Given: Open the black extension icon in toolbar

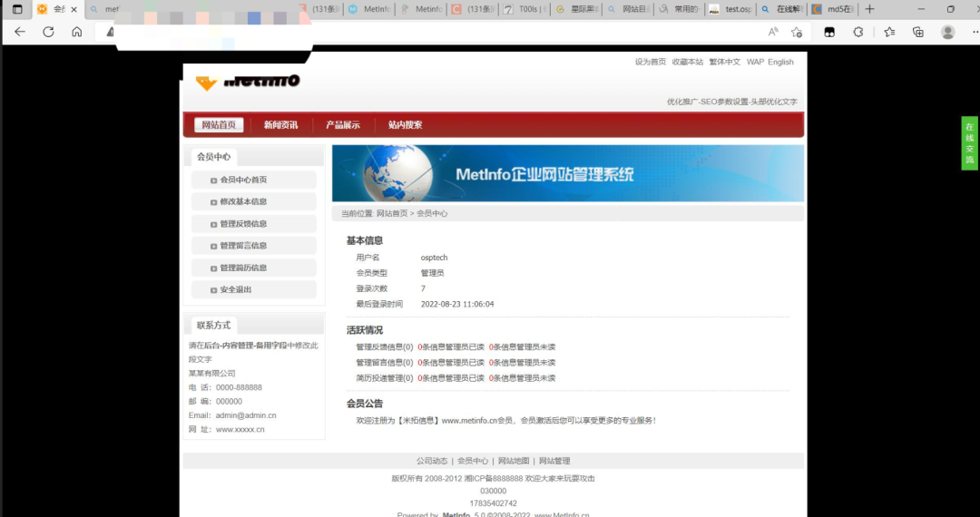Looking at the screenshot, I should point(829,32).
